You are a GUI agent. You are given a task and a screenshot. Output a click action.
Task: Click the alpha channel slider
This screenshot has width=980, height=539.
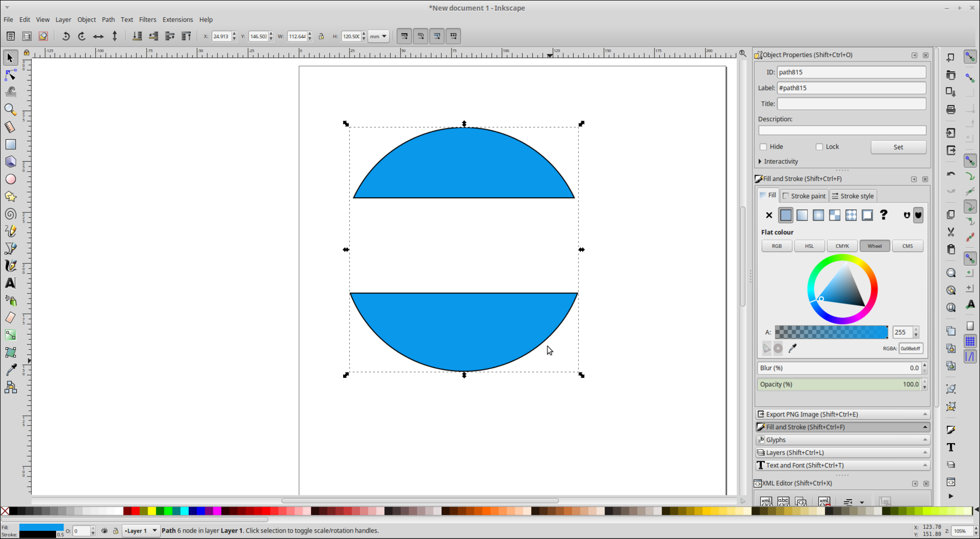click(x=831, y=333)
